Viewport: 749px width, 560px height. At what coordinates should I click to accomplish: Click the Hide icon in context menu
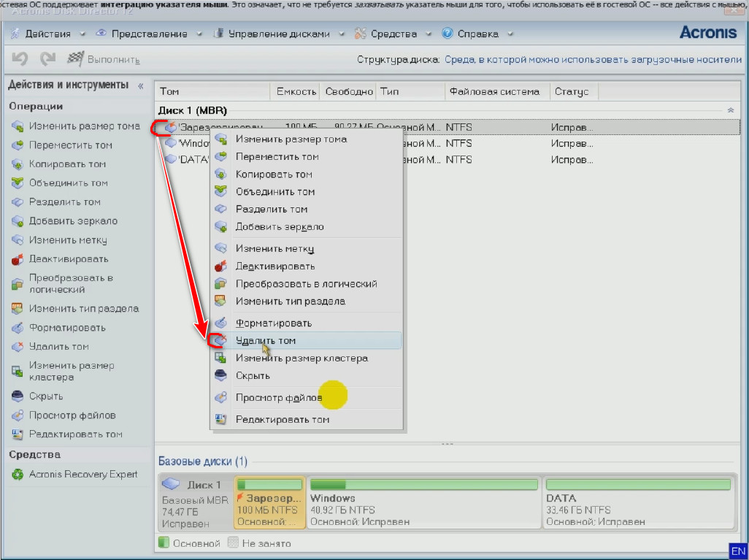point(220,376)
